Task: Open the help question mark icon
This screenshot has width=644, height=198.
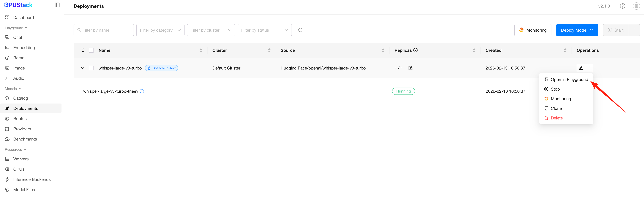Action: click(x=622, y=6)
